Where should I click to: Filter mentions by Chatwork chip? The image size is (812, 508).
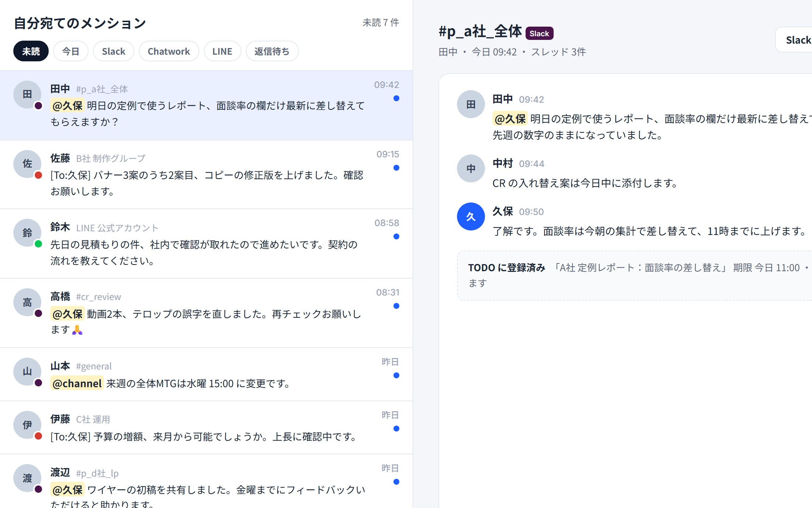[169, 51]
